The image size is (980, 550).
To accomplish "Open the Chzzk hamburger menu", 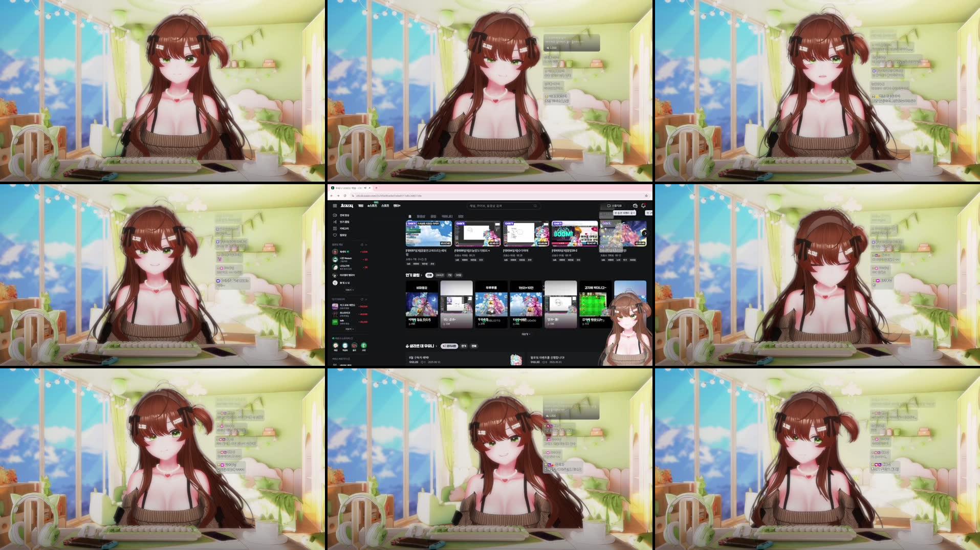I will point(335,206).
